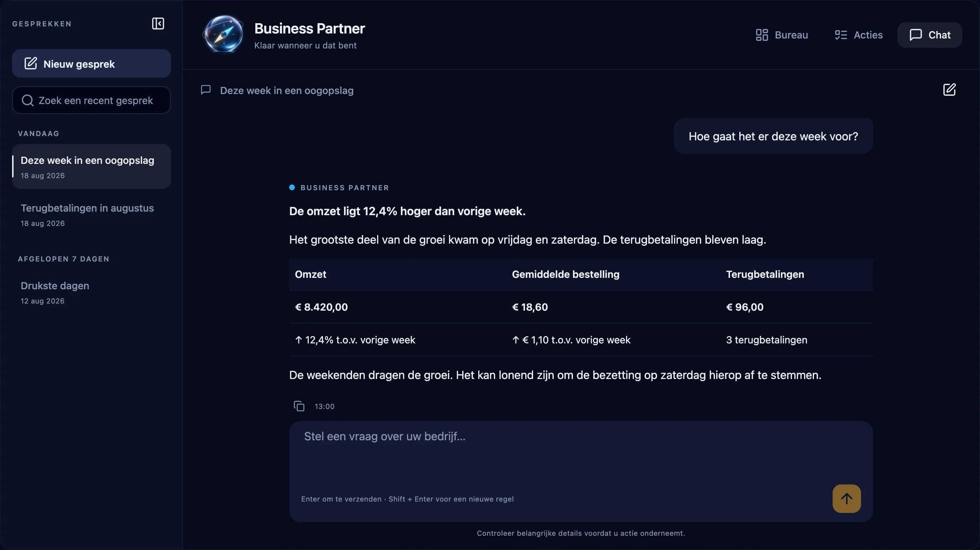Open conversation Terugbetalingen in augustus

pos(91,215)
